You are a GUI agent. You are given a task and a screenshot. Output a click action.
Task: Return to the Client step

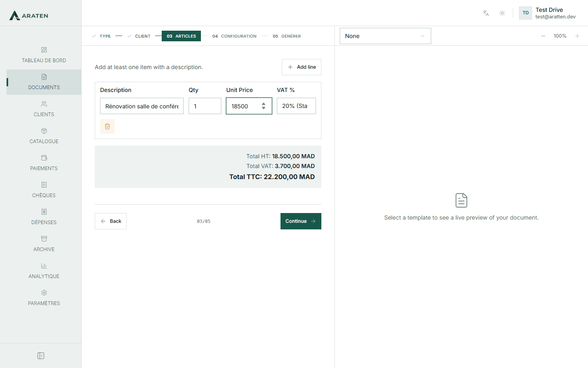click(139, 36)
